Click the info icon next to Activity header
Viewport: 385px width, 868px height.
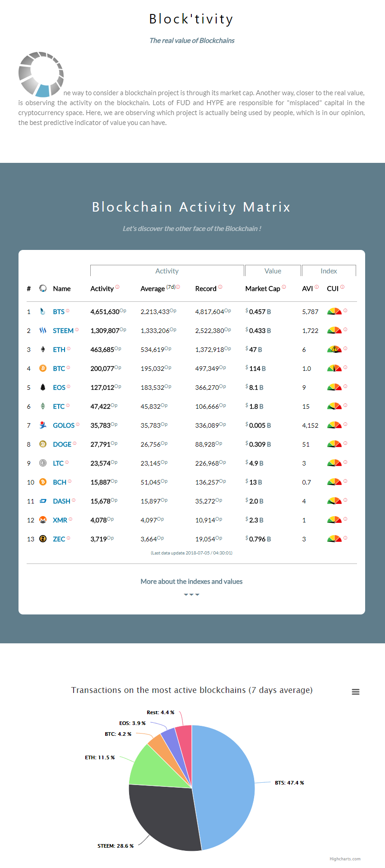pos(117,287)
